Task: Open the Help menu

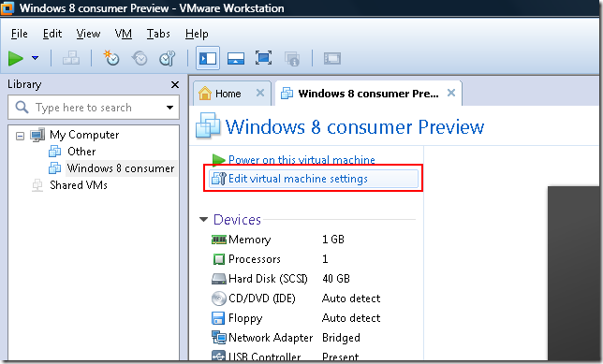Action: [197, 34]
